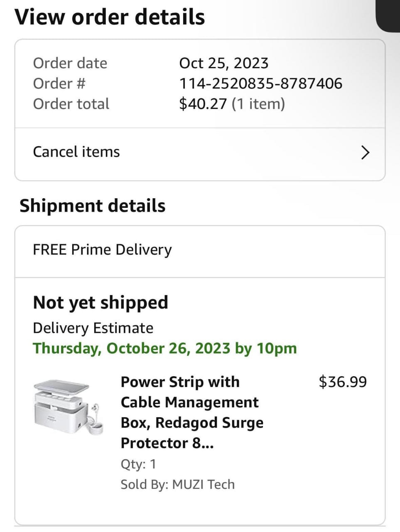This screenshot has width=400, height=532.
Task: Tap the Shipment details heading
Action: pos(93,206)
